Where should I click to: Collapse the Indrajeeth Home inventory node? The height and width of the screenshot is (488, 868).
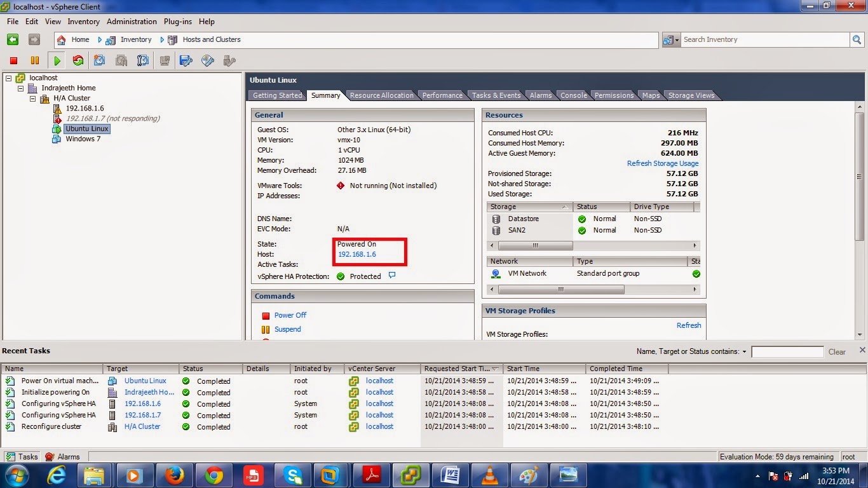[20, 88]
